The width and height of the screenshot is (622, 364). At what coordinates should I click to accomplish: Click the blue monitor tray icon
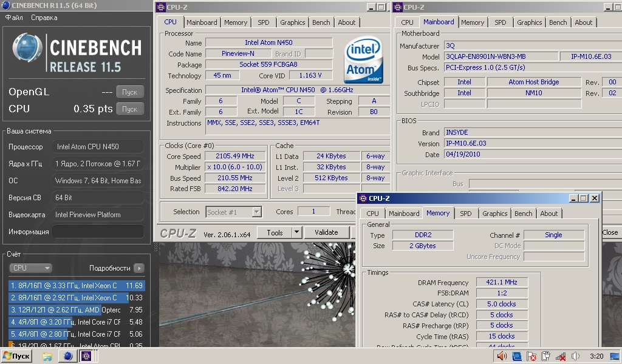click(516, 356)
